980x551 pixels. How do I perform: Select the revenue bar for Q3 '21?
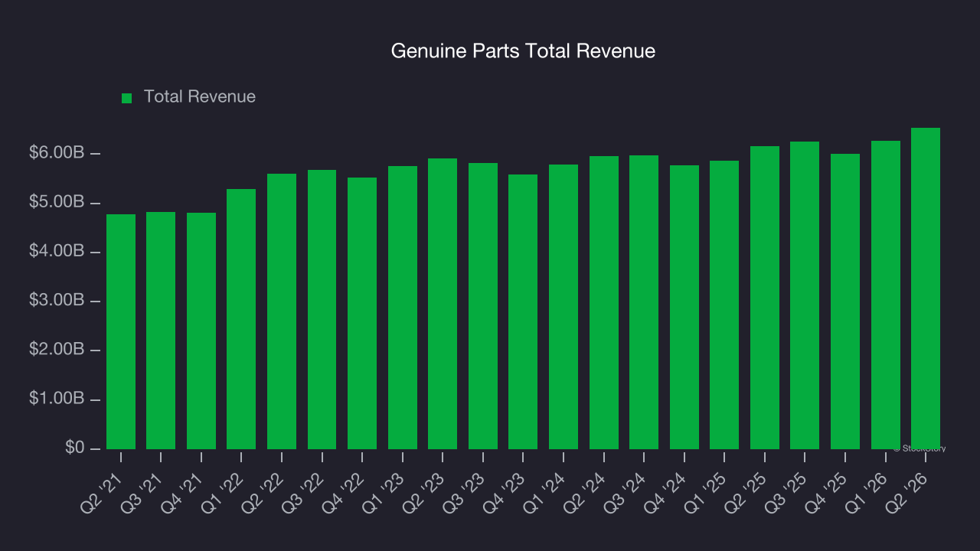[161, 331]
